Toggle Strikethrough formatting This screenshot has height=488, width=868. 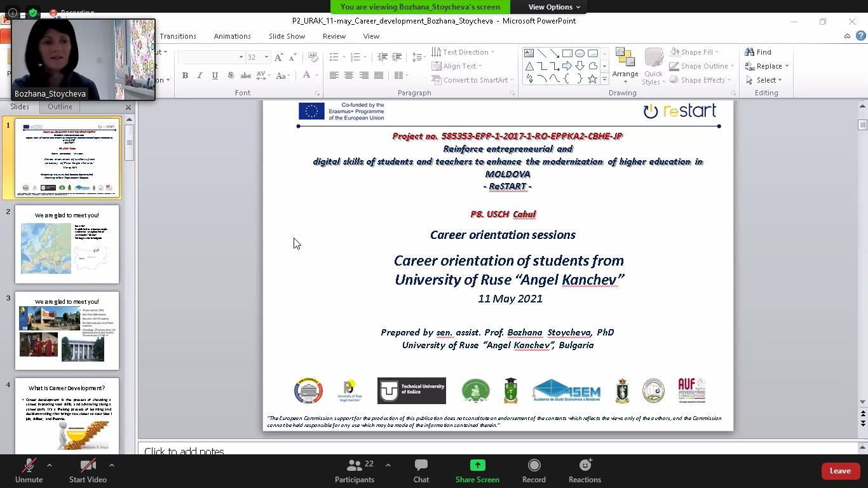246,76
